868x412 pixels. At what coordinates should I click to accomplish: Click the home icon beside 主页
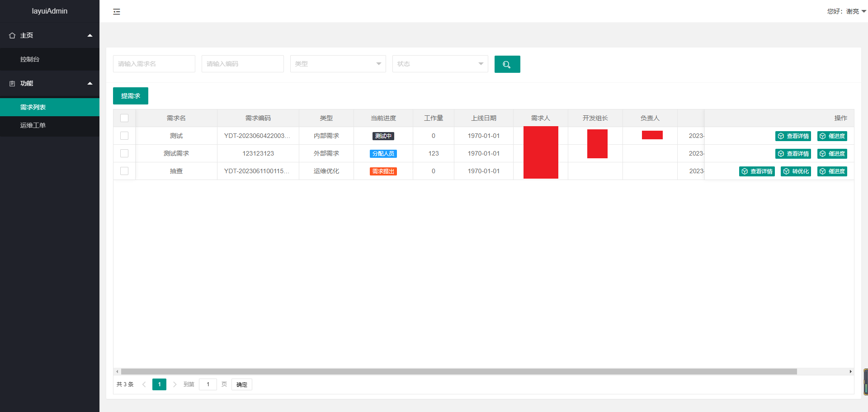(12, 35)
